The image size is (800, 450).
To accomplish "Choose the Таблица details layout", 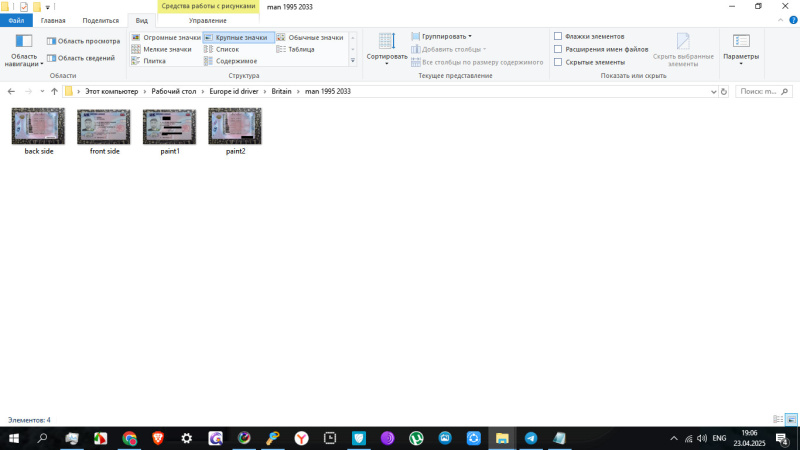I will 301,49.
